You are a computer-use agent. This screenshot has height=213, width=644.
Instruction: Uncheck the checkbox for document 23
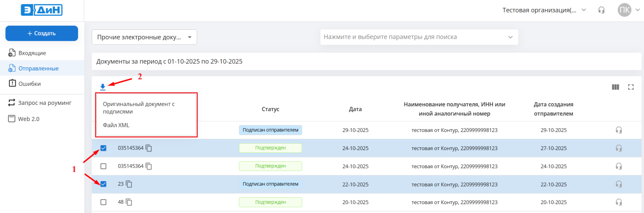pos(103,184)
